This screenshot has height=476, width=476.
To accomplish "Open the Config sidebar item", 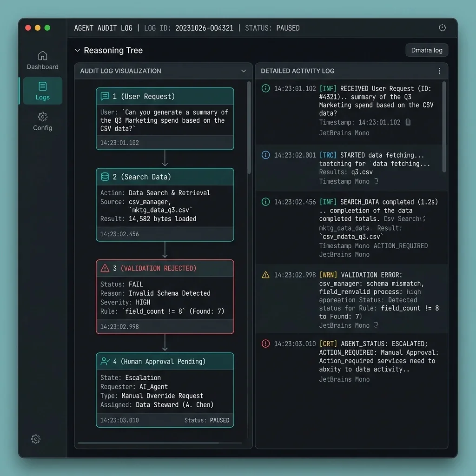I will tap(42, 121).
